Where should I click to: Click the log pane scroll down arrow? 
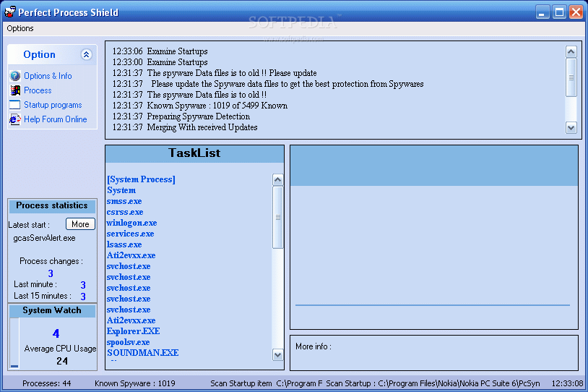[571, 128]
